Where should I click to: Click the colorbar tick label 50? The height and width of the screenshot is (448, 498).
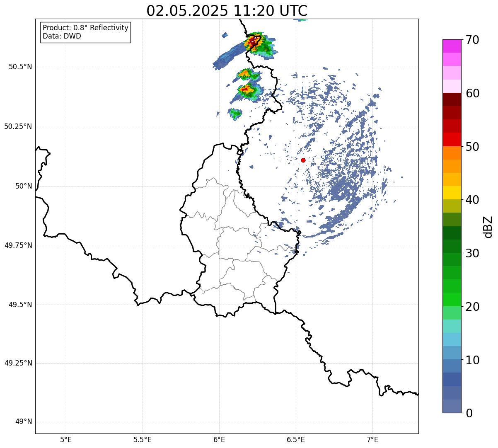pyautogui.click(x=472, y=147)
